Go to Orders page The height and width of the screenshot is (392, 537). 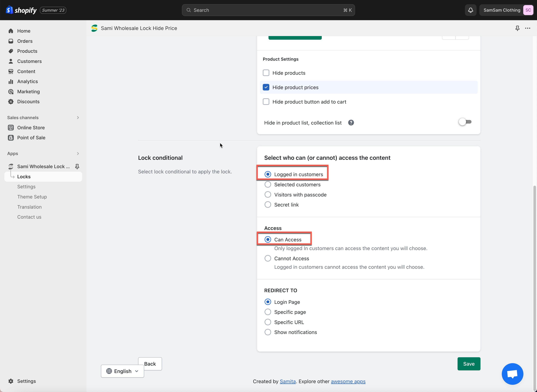pyautogui.click(x=25, y=41)
